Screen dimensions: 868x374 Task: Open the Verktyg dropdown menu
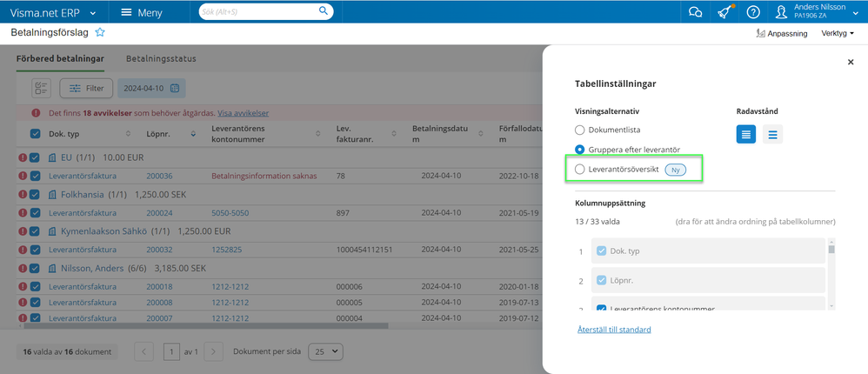(837, 33)
